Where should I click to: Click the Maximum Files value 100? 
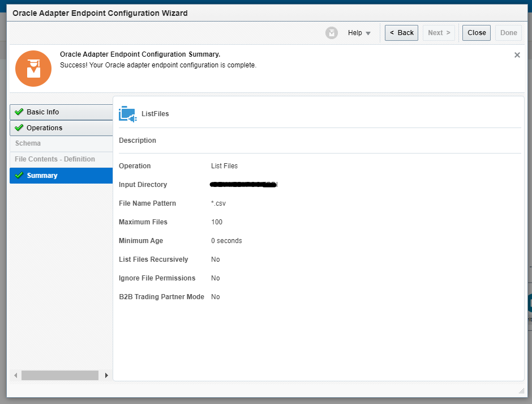[217, 222]
